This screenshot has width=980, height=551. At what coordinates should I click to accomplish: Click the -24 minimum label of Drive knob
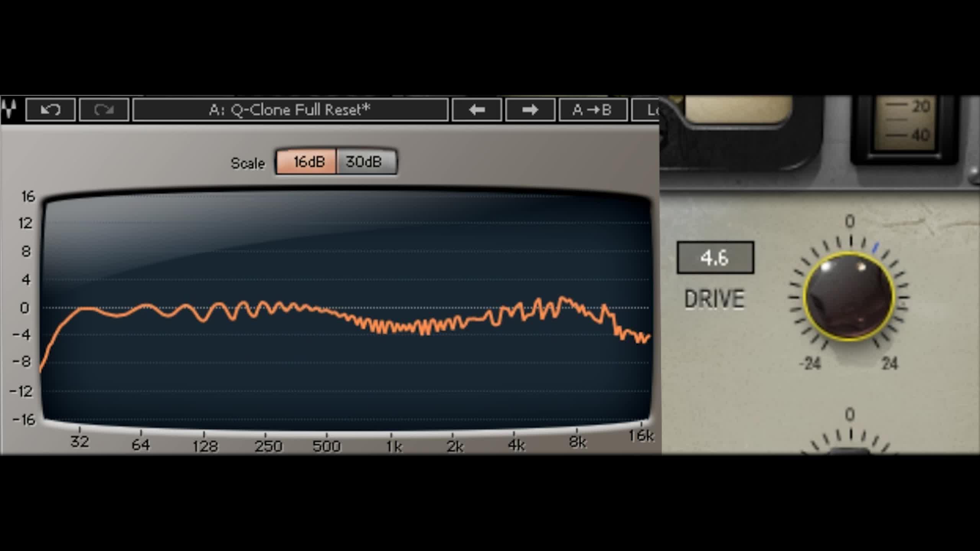pyautogui.click(x=810, y=363)
